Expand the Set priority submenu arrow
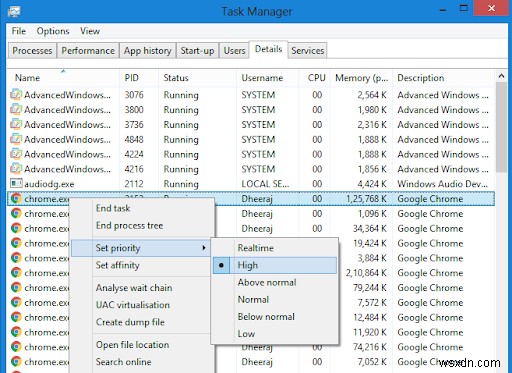512x373 pixels. click(204, 248)
